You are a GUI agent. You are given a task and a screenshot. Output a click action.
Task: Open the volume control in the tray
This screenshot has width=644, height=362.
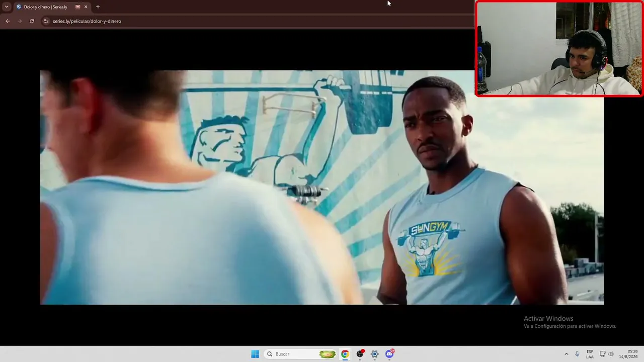[x=611, y=354]
